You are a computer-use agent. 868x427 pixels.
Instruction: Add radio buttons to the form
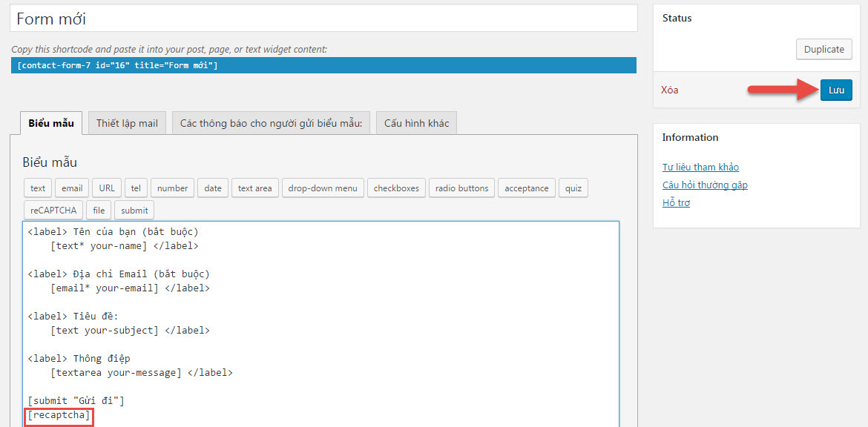point(461,188)
